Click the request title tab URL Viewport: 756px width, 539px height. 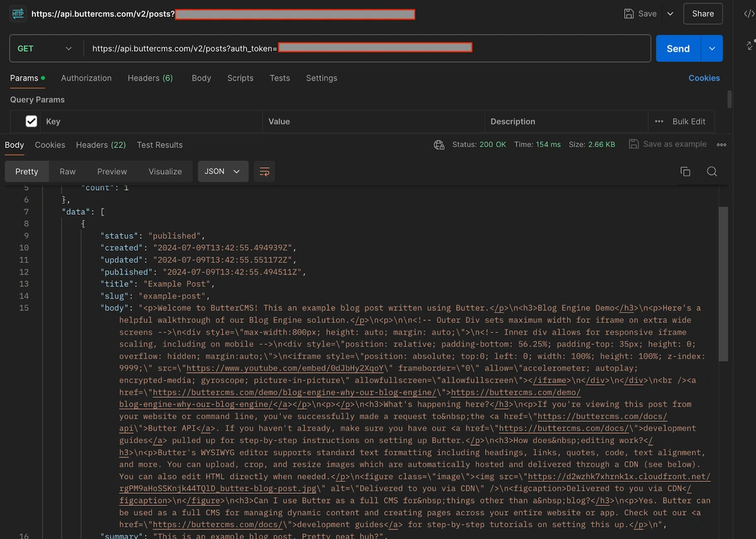click(223, 14)
